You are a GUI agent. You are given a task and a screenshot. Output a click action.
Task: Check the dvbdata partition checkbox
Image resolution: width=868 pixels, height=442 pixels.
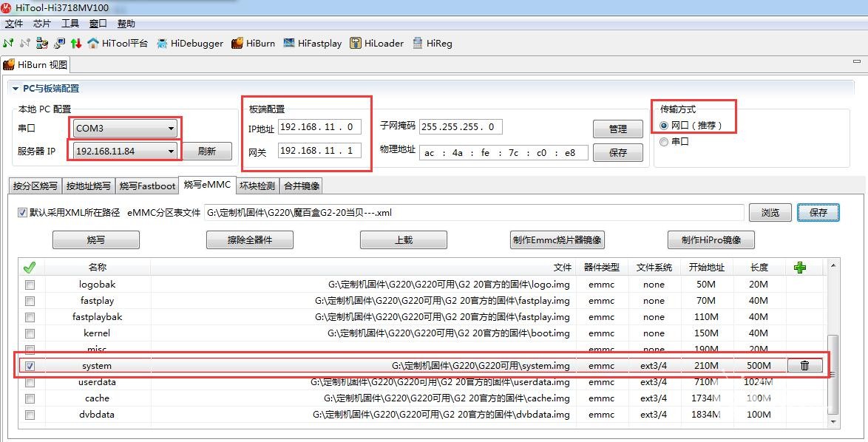(x=30, y=415)
